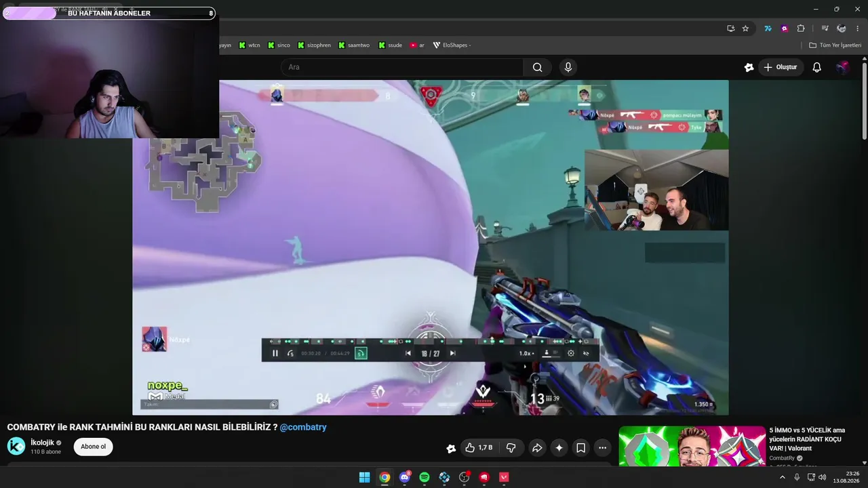Skip to previous round in replay bar
Viewport: 868px width, 488px height.
pyautogui.click(x=408, y=353)
